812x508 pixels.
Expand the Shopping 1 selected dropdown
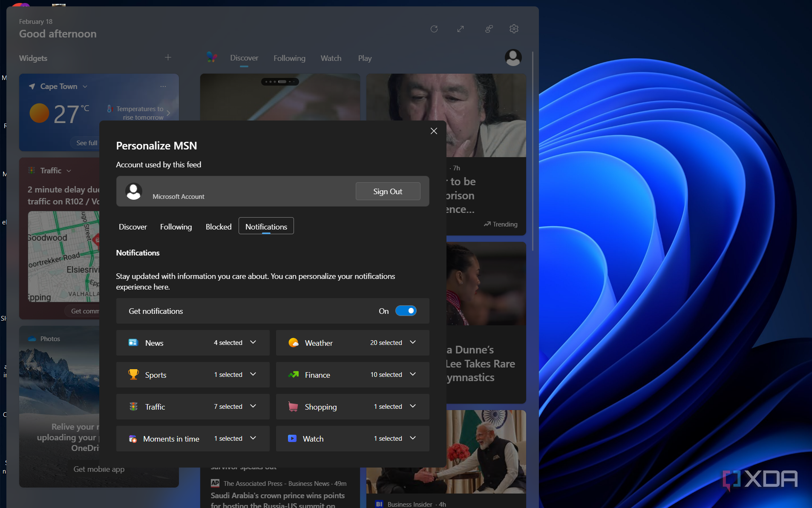(x=413, y=406)
